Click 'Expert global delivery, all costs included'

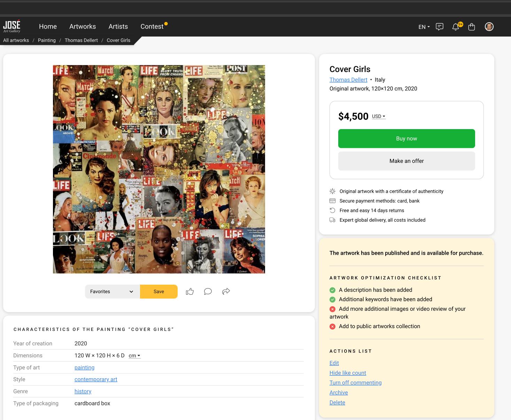[382, 220]
